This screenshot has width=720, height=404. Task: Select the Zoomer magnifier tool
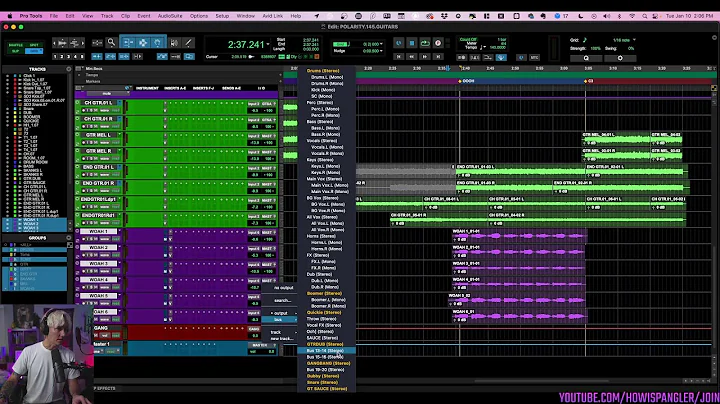click(111, 43)
